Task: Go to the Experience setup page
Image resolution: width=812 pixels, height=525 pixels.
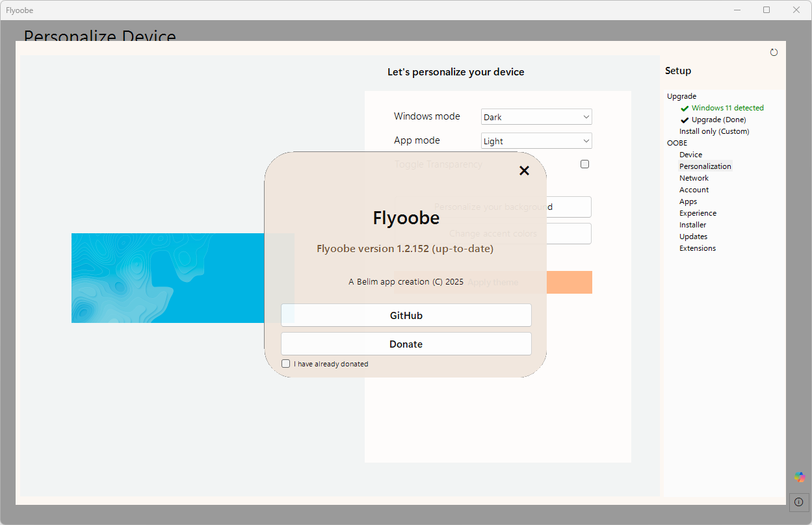Action: coord(698,213)
